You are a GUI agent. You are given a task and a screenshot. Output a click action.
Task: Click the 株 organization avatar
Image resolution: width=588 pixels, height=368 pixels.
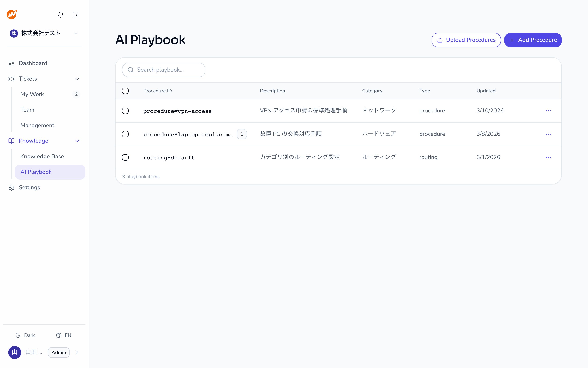click(14, 33)
